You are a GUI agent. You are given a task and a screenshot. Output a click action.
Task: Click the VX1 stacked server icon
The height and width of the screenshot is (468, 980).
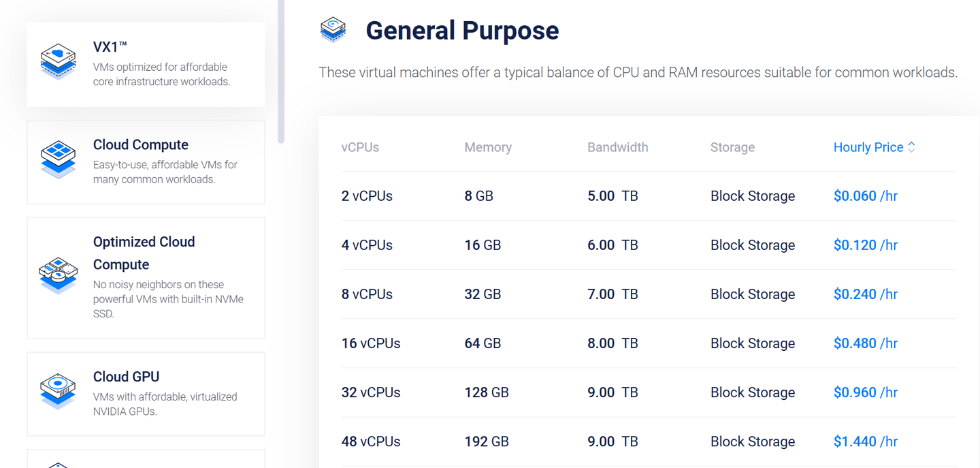[x=58, y=61]
